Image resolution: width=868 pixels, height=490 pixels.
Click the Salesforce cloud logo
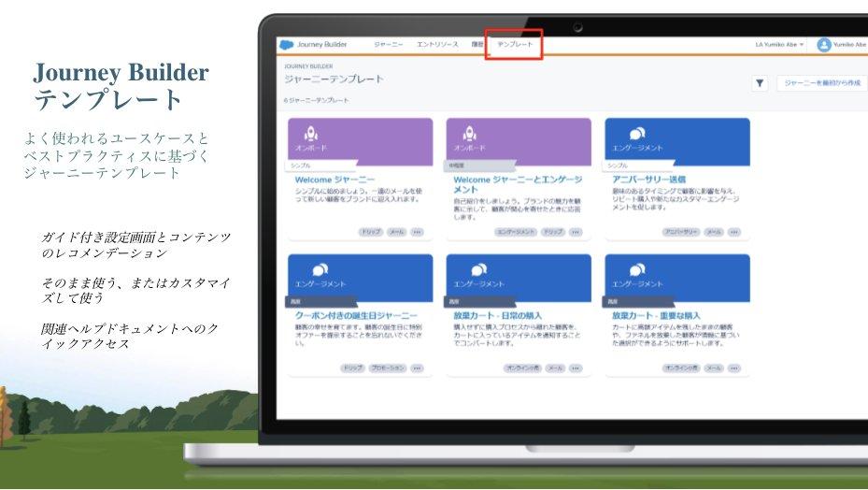click(286, 45)
